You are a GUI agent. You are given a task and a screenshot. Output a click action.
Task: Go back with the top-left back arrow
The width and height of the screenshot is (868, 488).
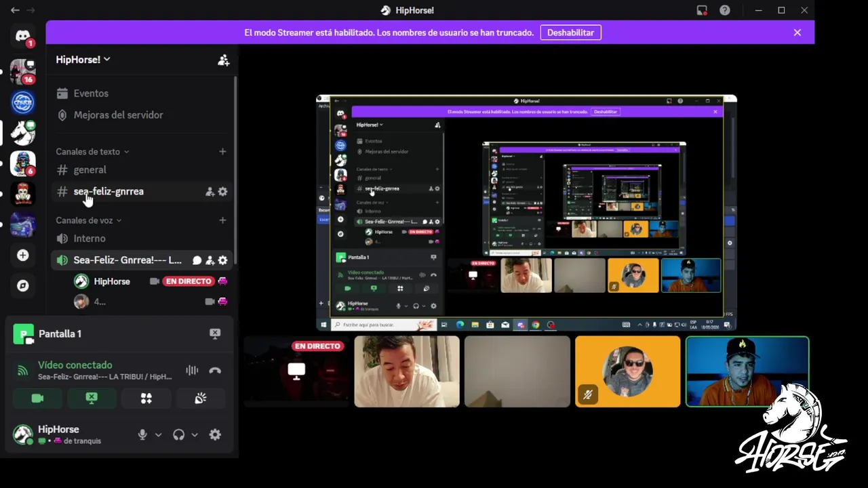point(15,10)
